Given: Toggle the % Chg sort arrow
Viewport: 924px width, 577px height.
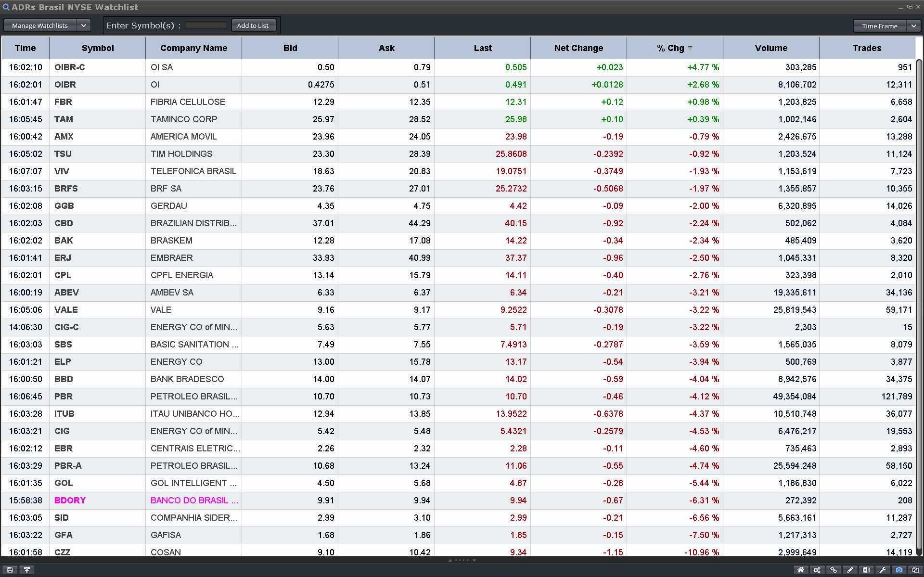Looking at the screenshot, I should click(x=690, y=48).
